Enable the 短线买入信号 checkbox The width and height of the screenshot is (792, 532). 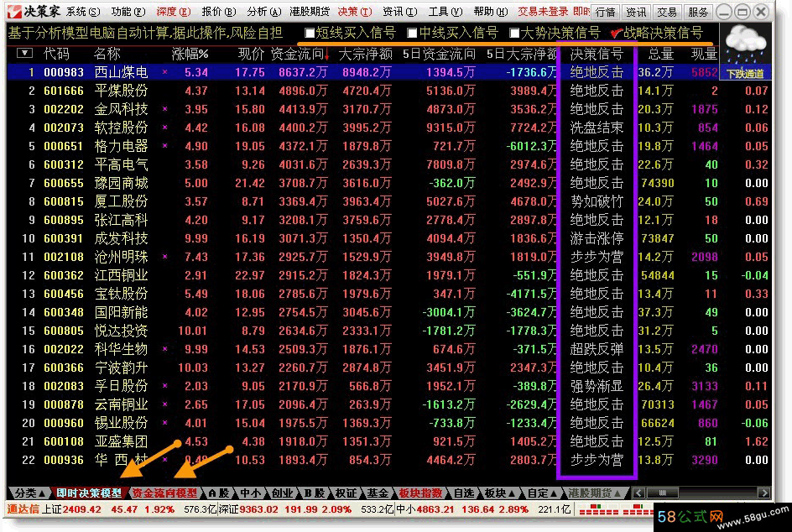(x=310, y=34)
